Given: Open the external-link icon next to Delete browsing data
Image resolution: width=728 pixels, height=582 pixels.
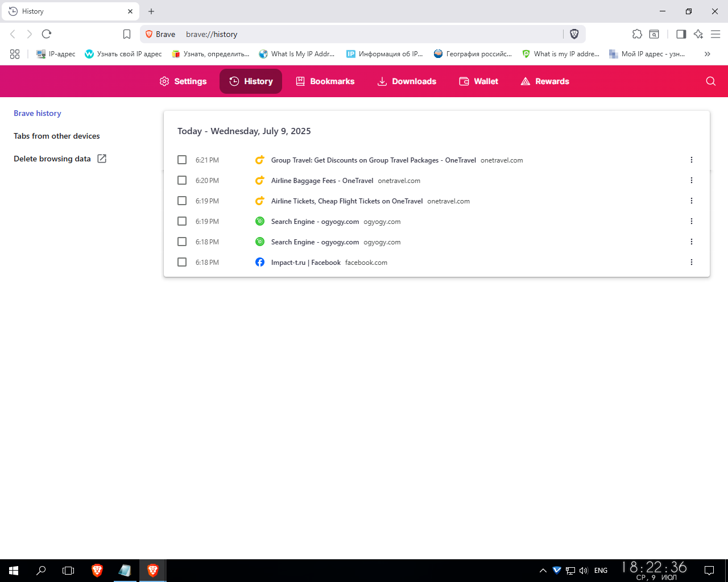Looking at the screenshot, I should 102,159.
